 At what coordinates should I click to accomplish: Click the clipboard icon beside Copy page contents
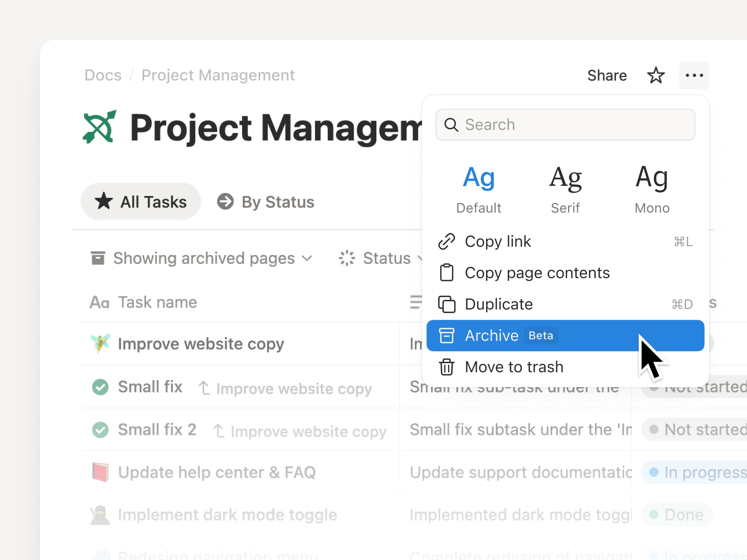447,273
